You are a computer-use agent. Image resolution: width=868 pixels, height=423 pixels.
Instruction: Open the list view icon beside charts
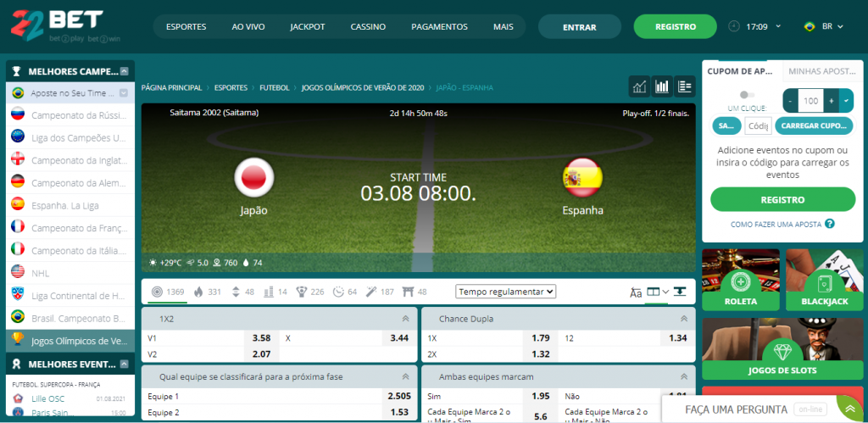[x=685, y=86]
